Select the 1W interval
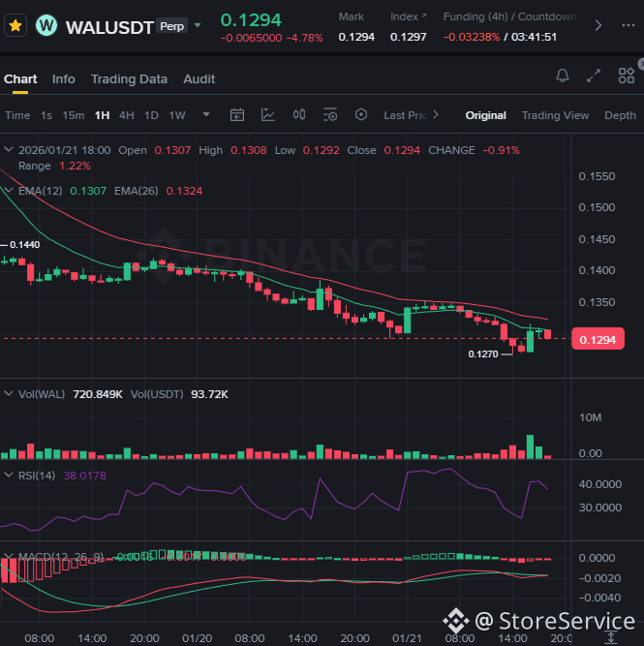This screenshot has height=646, width=644. click(x=177, y=115)
